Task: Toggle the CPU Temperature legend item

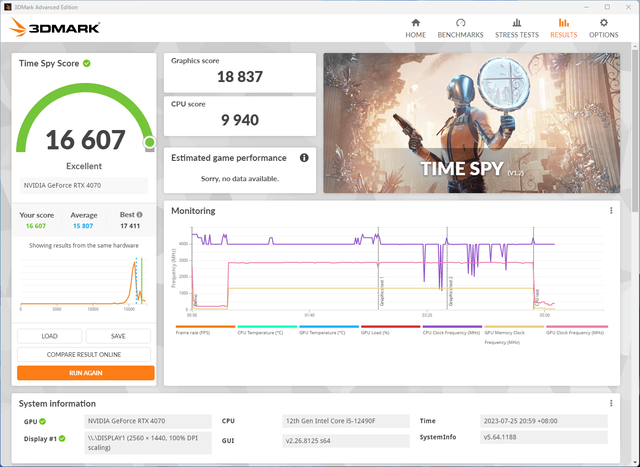Action: [x=267, y=330]
